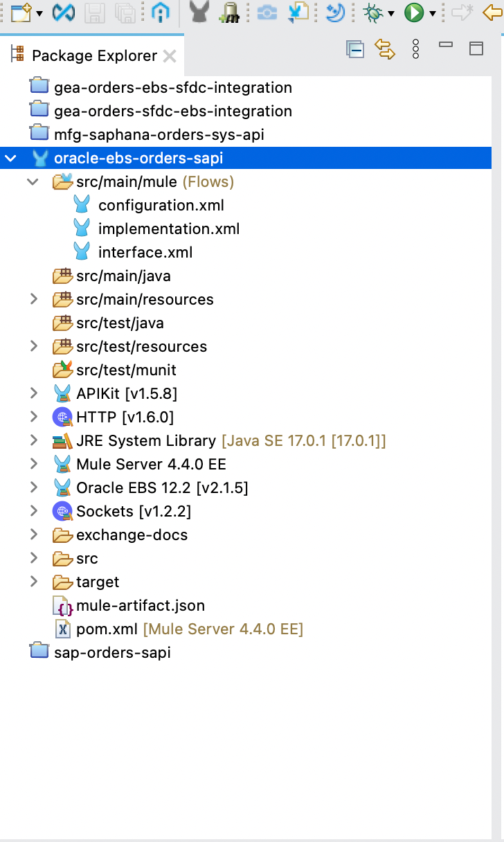Click the blue infinity MuleSoft toolbar icon
This screenshot has height=842, width=504.
tap(64, 12)
